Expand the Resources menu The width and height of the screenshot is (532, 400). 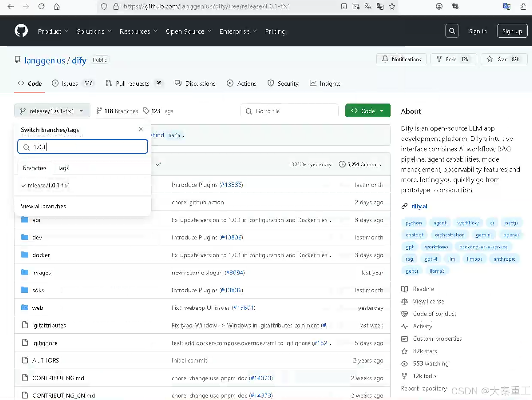click(x=139, y=31)
